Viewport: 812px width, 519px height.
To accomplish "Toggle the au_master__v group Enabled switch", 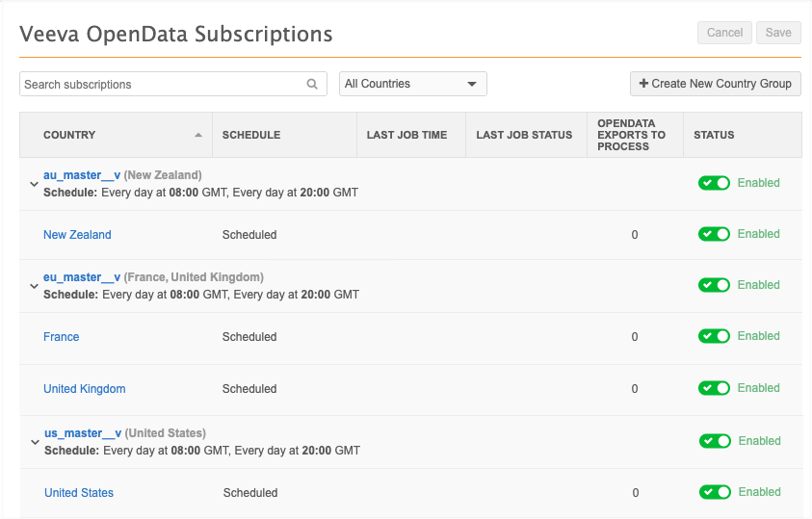I will click(714, 183).
